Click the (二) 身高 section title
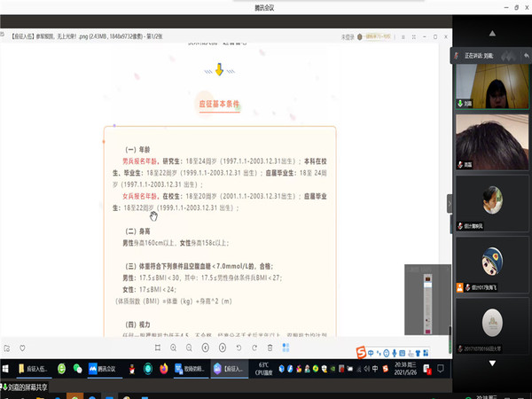 (x=137, y=231)
